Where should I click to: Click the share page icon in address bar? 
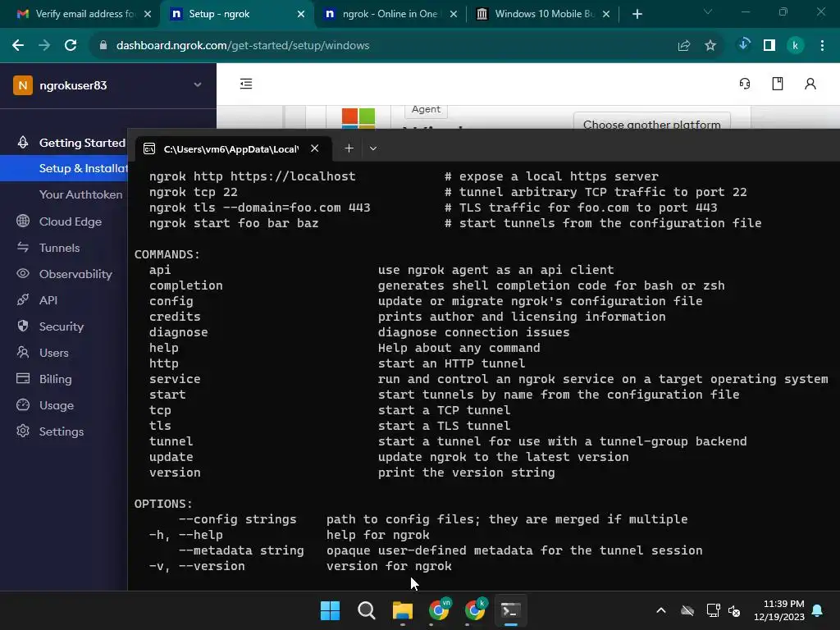[x=684, y=46]
